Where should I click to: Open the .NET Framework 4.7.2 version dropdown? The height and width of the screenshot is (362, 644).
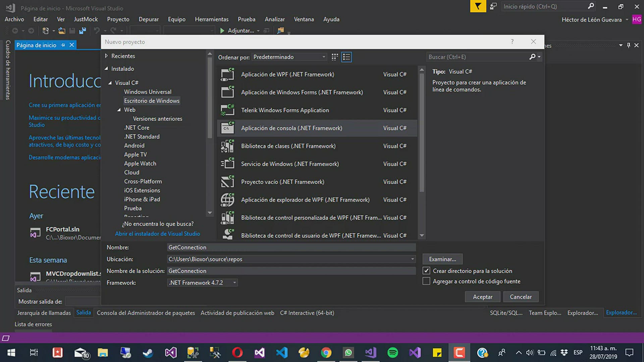(203, 283)
